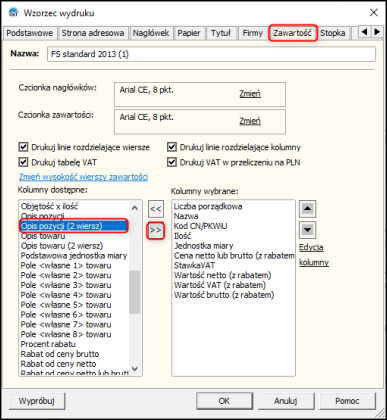Show previous tabs with left arrow
Viewport: 387px width, 420px height.
(x=365, y=32)
